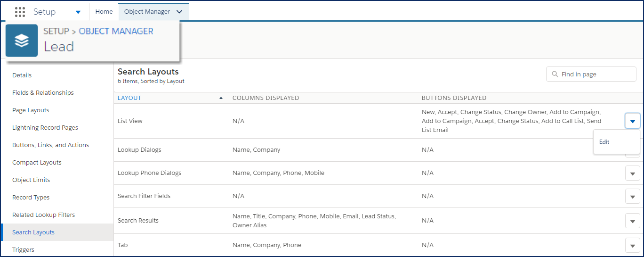Go to Fields & Relationships
Viewport: 644px width, 257px height.
43,93
